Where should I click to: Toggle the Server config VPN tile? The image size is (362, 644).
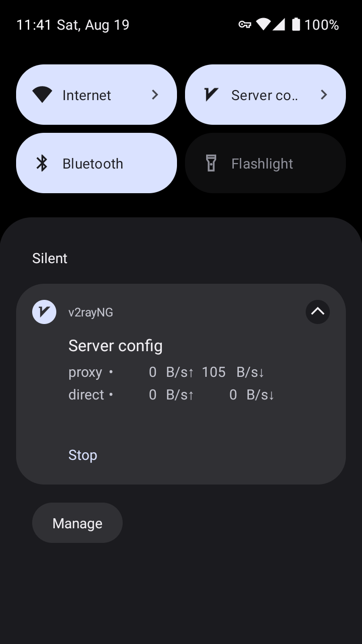click(251, 95)
